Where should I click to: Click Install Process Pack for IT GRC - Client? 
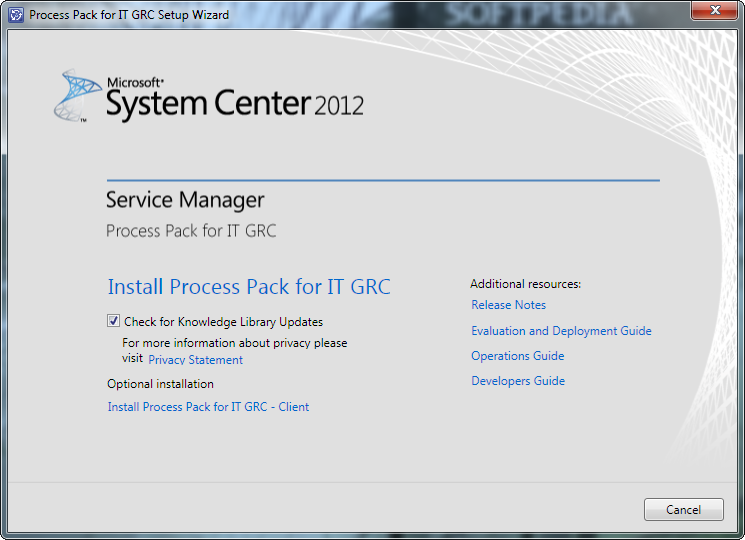pyautogui.click(x=208, y=407)
